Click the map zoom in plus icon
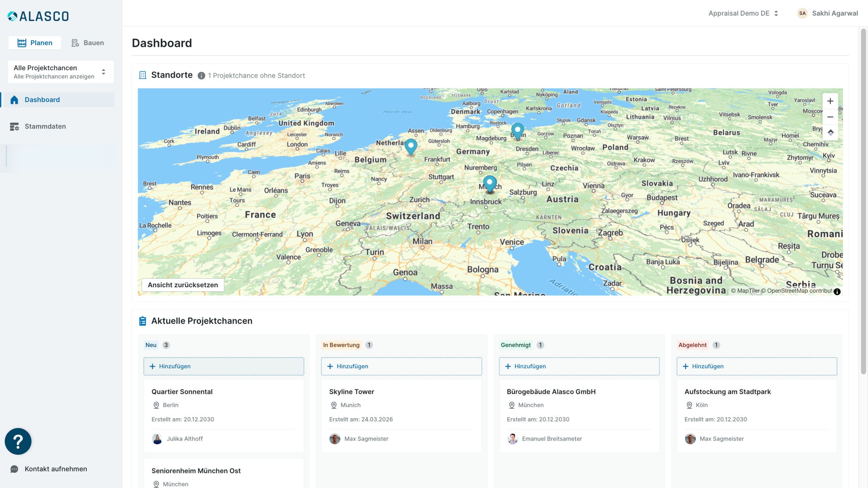Image resolution: width=868 pixels, height=488 pixels. [x=830, y=101]
